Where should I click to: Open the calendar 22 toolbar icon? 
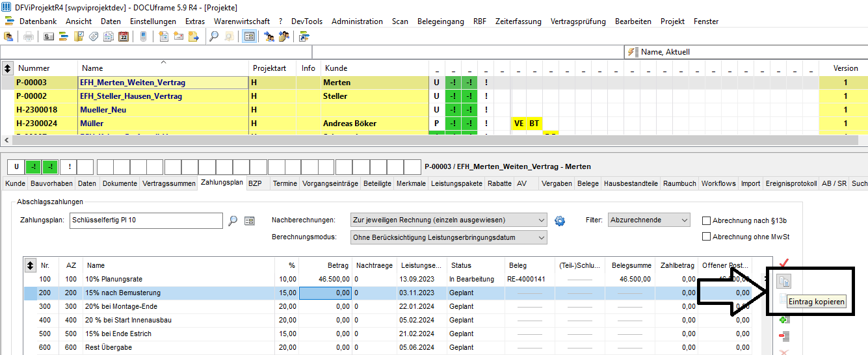click(124, 36)
